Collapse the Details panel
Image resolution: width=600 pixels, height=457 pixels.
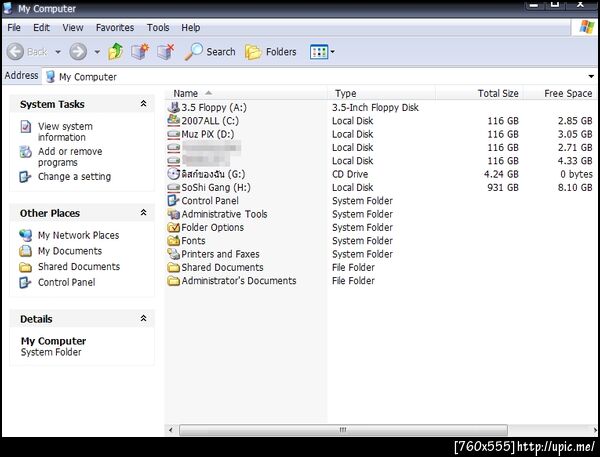click(x=143, y=318)
